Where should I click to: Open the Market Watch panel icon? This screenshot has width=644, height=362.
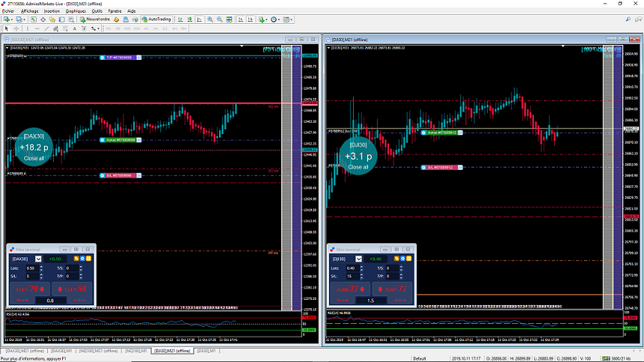pyautogui.click(x=33, y=19)
